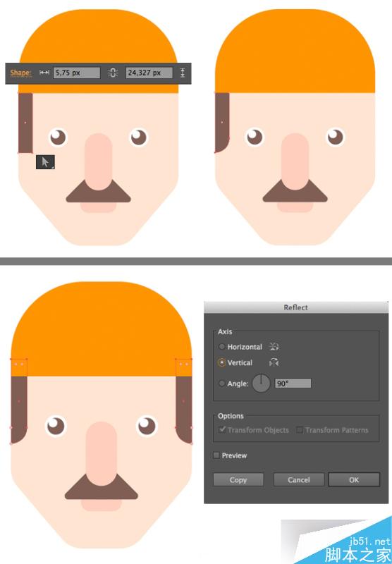The width and height of the screenshot is (392, 564).
Task: Toggle the constrain width and height link icon
Action: 113,73
